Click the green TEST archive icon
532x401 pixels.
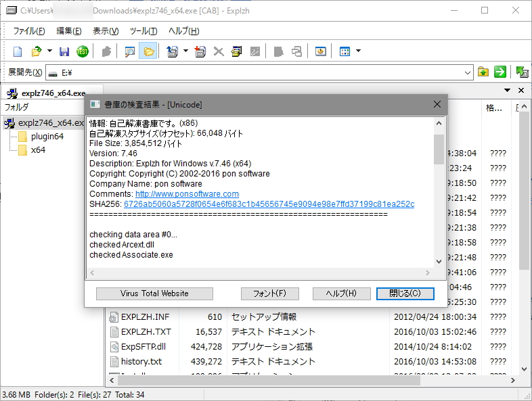83,51
